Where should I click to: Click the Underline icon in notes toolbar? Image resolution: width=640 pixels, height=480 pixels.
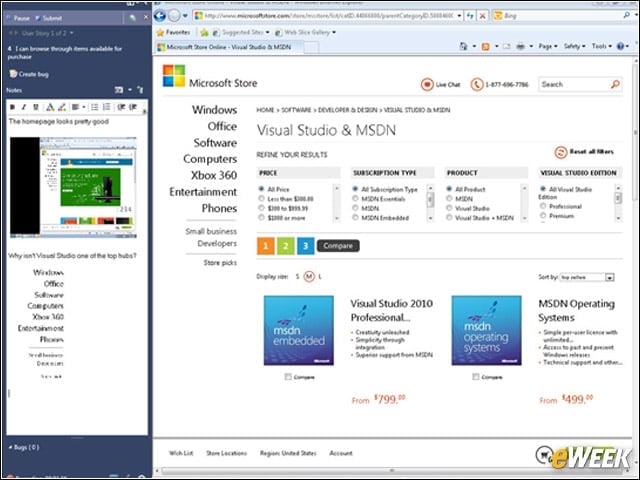pyautogui.click(x=36, y=107)
